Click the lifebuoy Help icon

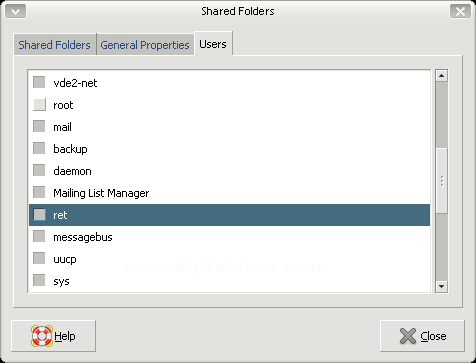(x=42, y=336)
